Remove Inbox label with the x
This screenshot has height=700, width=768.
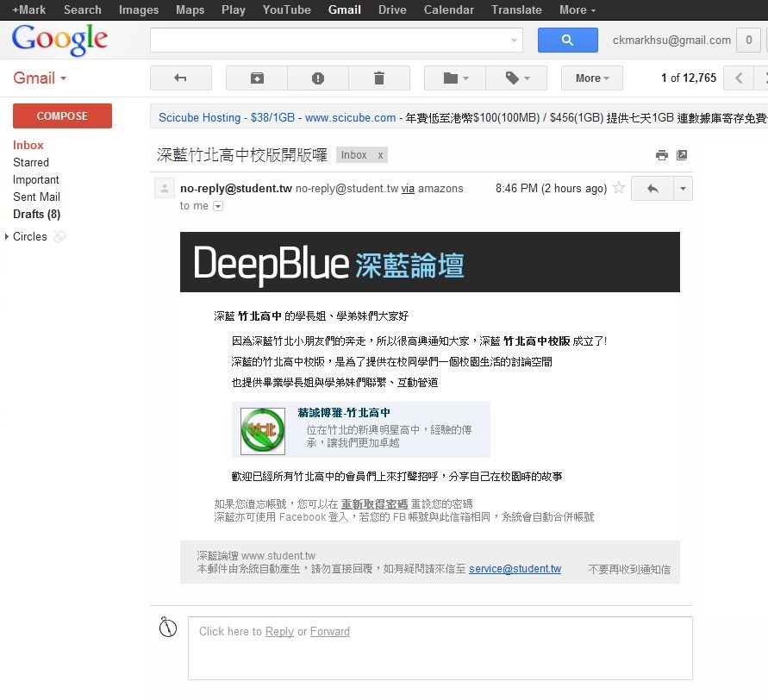tap(380, 155)
